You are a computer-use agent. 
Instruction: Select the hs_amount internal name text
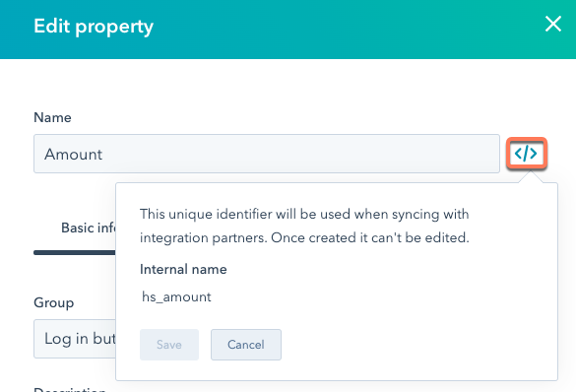click(176, 296)
